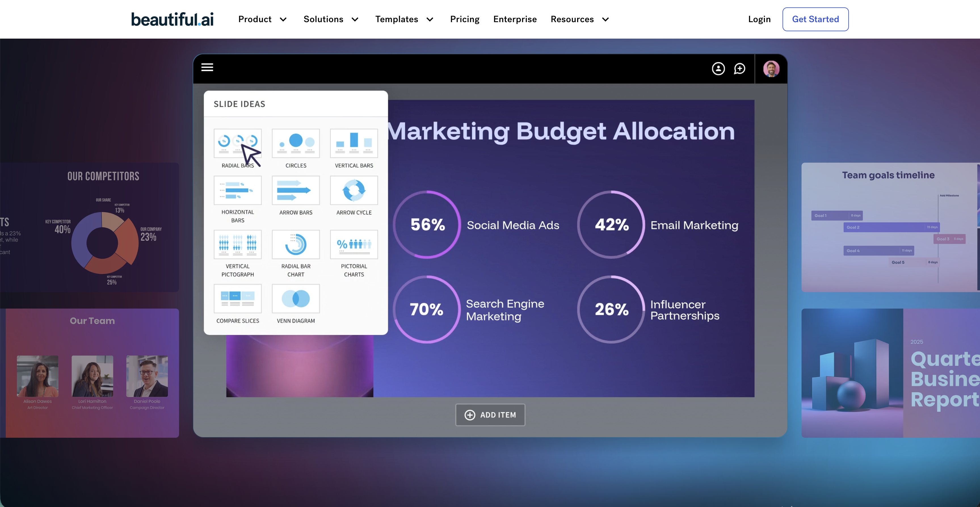This screenshot has width=980, height=507.
Task: Select the Horizontal Bars slide idea
Action: [237, 190]
